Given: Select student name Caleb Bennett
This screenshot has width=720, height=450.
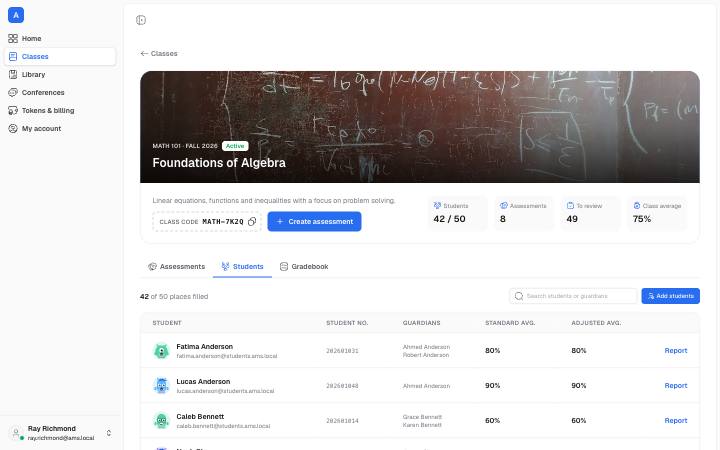Looking at the screenshot, I should click(200, 416).
